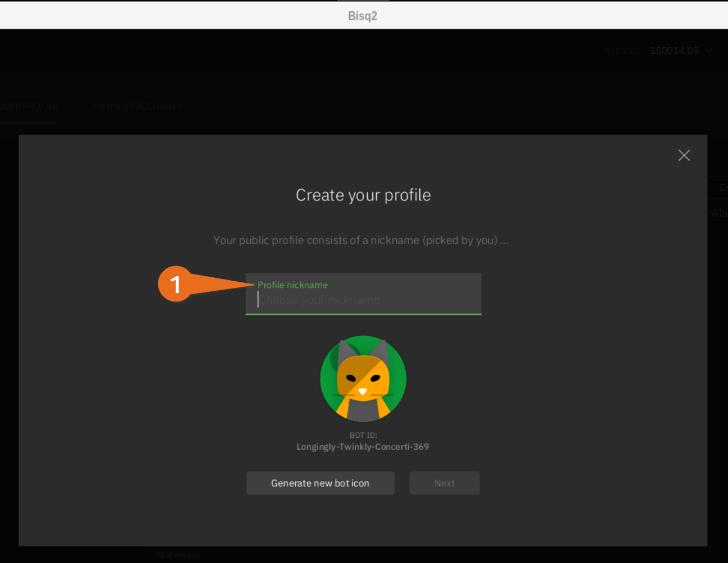Click the Next button

click(444, 483)
